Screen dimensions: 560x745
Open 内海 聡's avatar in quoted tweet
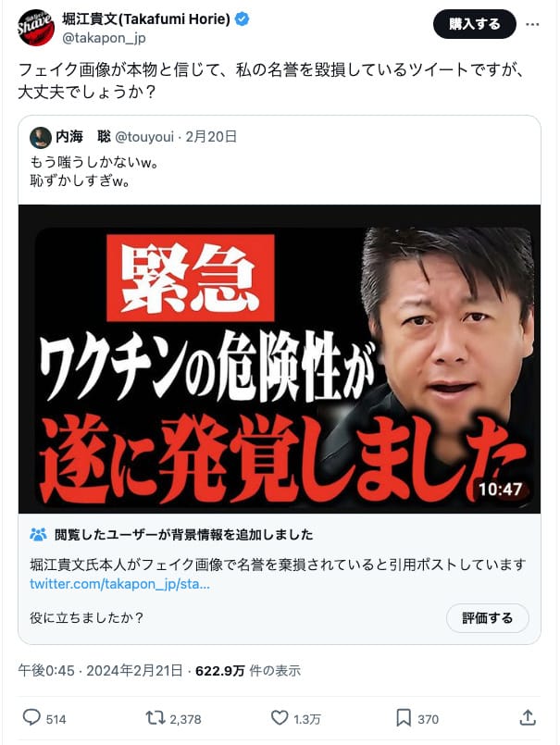[41, 138]
